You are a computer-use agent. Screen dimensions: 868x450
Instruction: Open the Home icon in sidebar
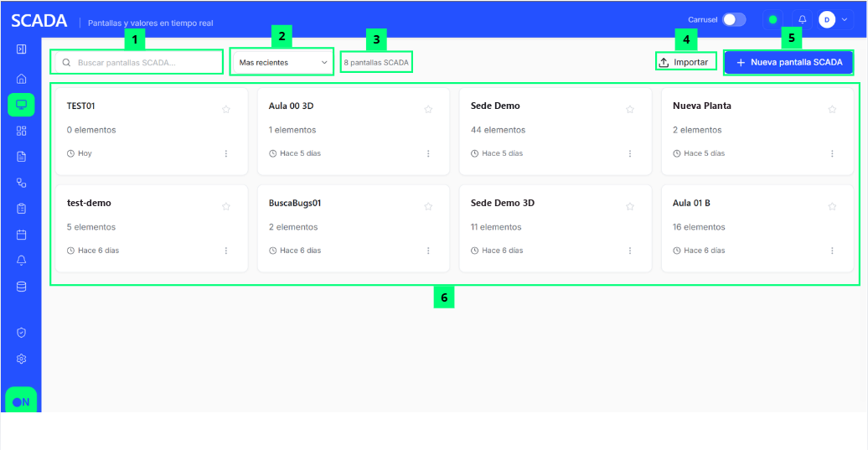point(21,79)
